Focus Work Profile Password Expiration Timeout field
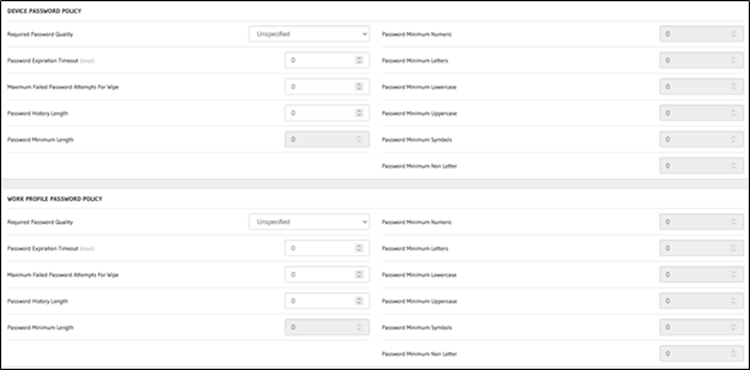This screenshot has width=750, height=370. coord(327,248)
